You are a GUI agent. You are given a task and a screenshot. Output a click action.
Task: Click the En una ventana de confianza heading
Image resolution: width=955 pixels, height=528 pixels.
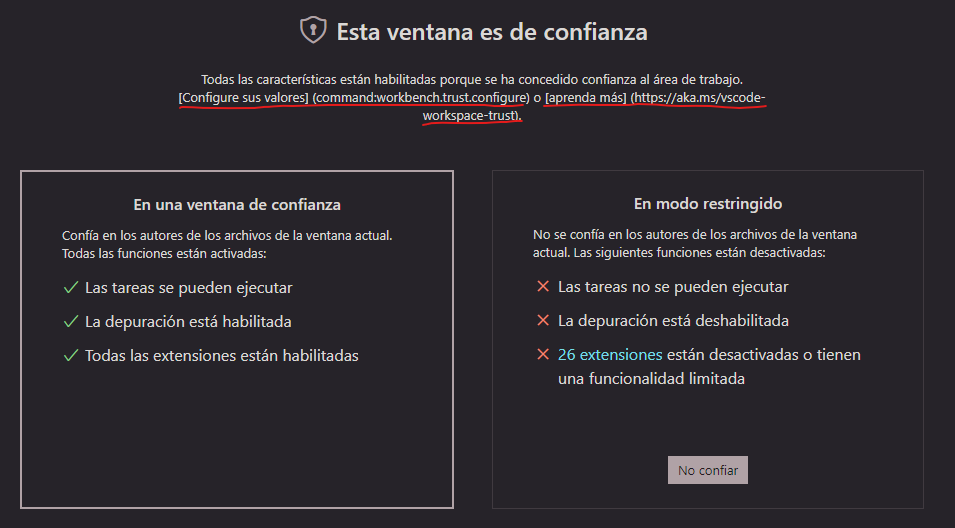point(237,205)
